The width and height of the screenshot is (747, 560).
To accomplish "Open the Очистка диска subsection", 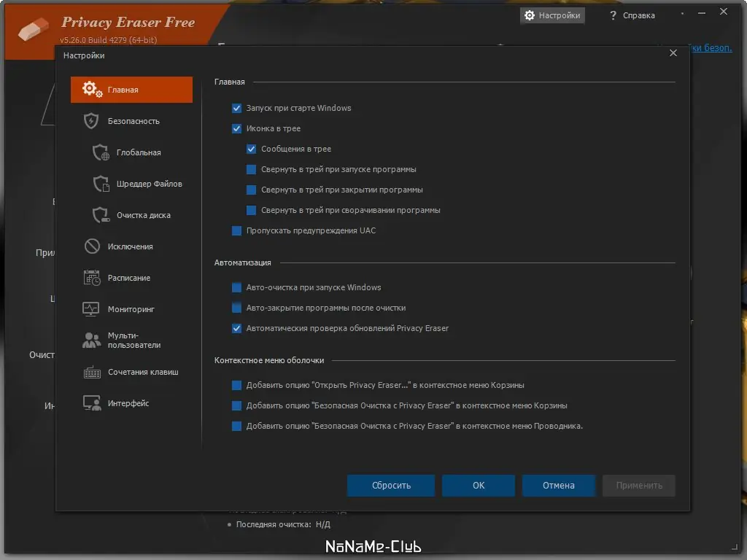I will point(131,215).
